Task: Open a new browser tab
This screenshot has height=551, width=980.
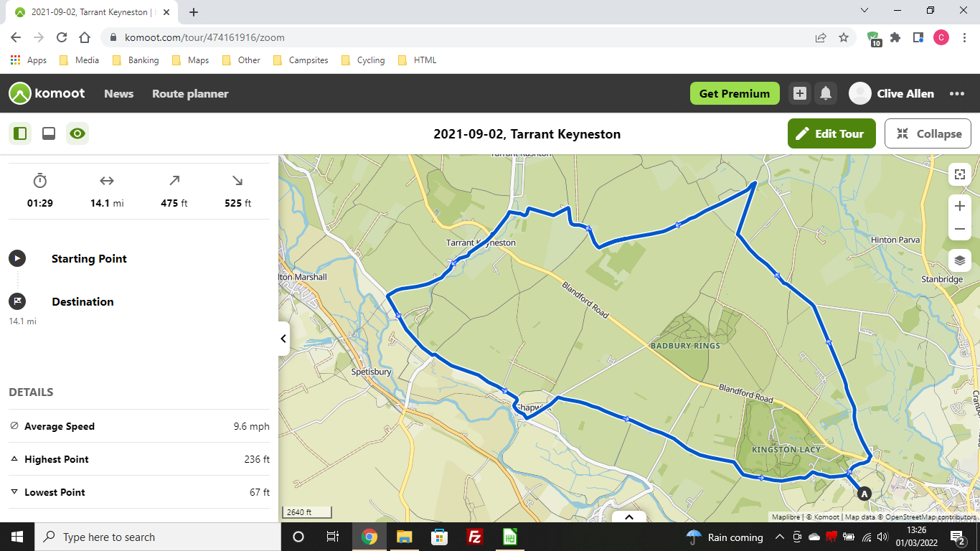Action: point(194,12)
